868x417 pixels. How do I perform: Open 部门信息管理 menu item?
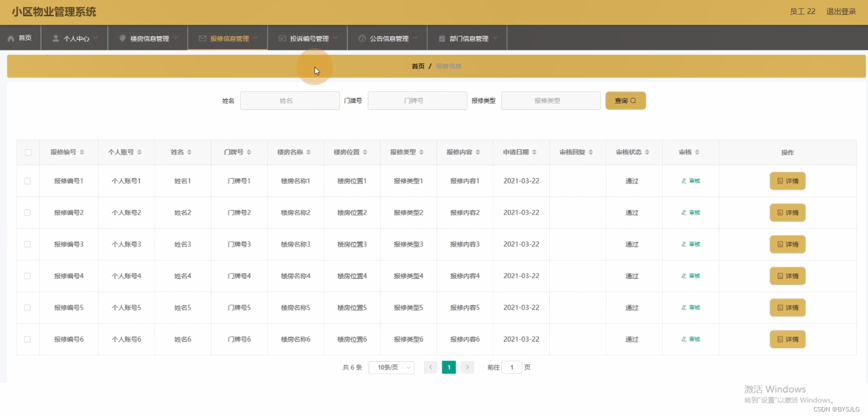pyautogui.click(x=467, y=38)
